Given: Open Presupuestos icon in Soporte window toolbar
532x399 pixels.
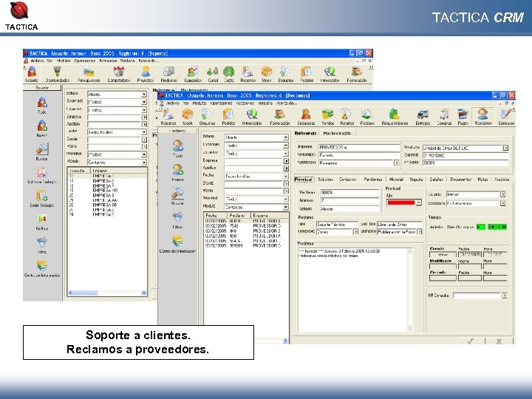Looking at the screenshot, I should pyautogui.click(x=89, y=75).
